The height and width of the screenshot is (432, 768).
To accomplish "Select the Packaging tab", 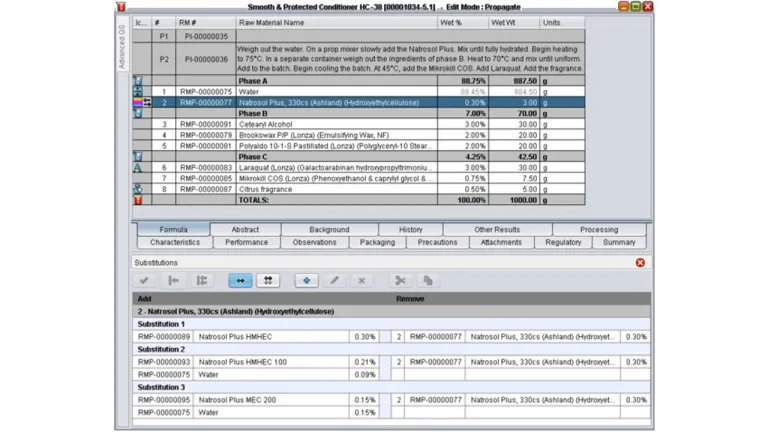I will click(377, 242).
